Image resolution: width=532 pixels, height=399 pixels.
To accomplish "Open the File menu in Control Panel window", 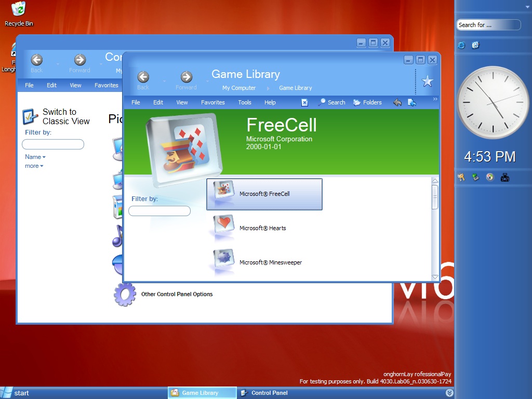I will 29,85.
